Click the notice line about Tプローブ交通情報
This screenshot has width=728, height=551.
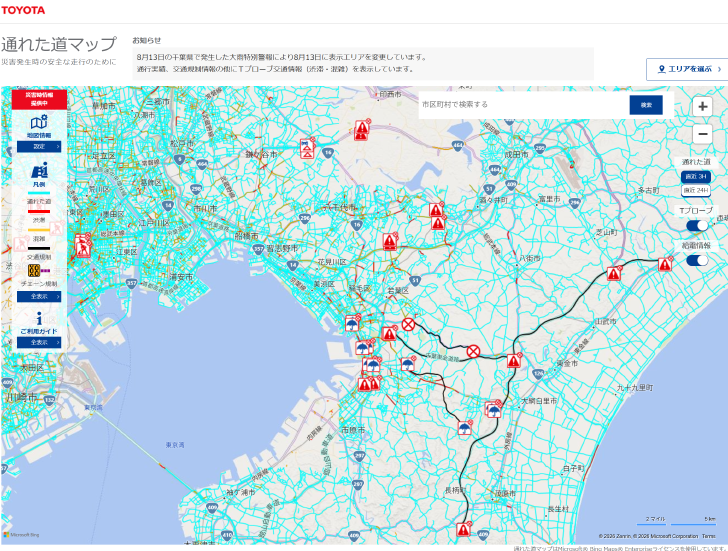point(275,69)
